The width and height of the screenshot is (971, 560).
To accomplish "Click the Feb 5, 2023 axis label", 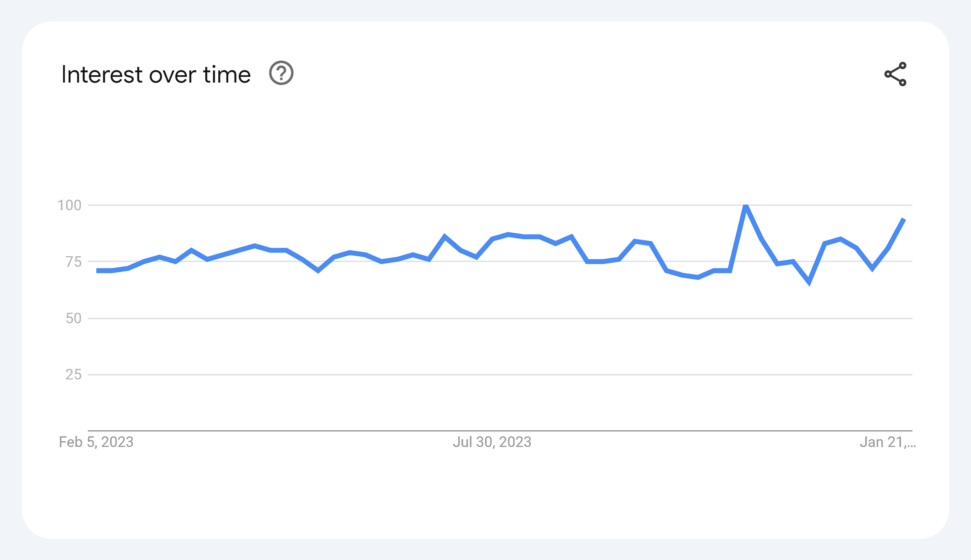I will (x=96, y=442).
